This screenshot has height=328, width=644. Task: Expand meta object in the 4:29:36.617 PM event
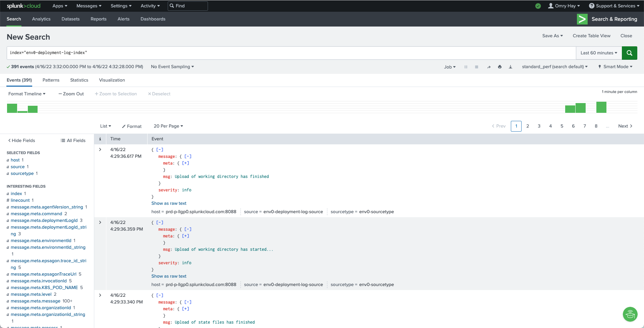pyautogui.click(x=185, y=163)
